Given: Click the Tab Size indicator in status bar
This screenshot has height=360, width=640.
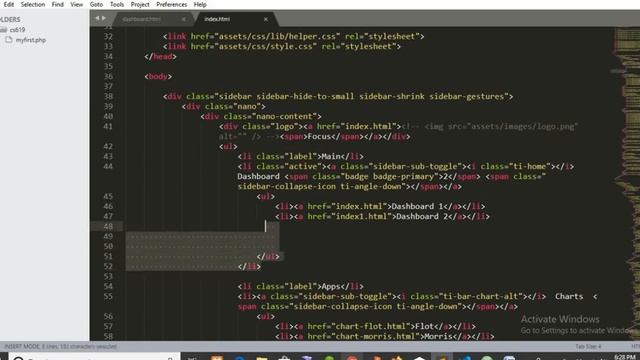Looking at the screenshot, I should (588, 347).
